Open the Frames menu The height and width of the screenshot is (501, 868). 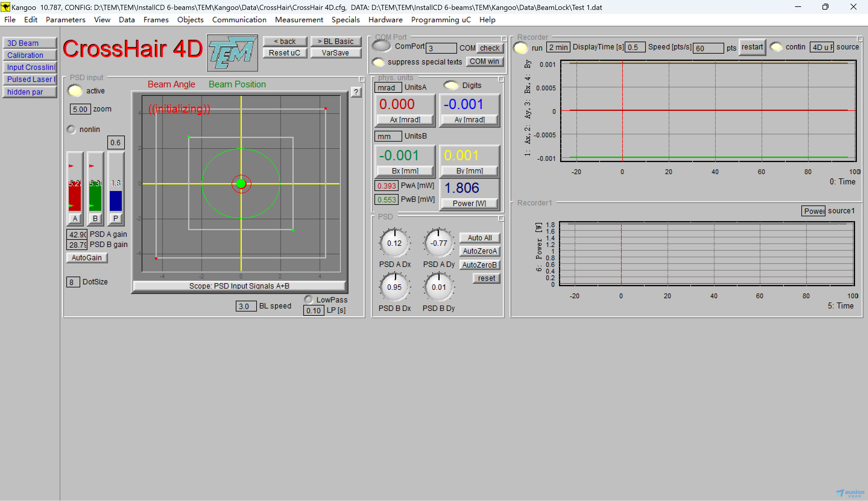tap(156, 20)
